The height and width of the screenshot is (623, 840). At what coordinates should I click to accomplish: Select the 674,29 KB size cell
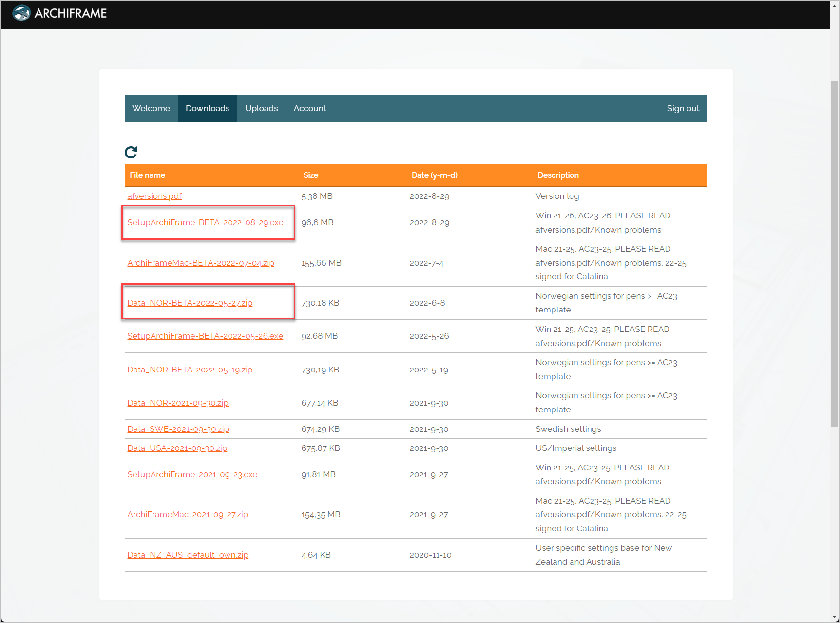click(x=353, y=429)
